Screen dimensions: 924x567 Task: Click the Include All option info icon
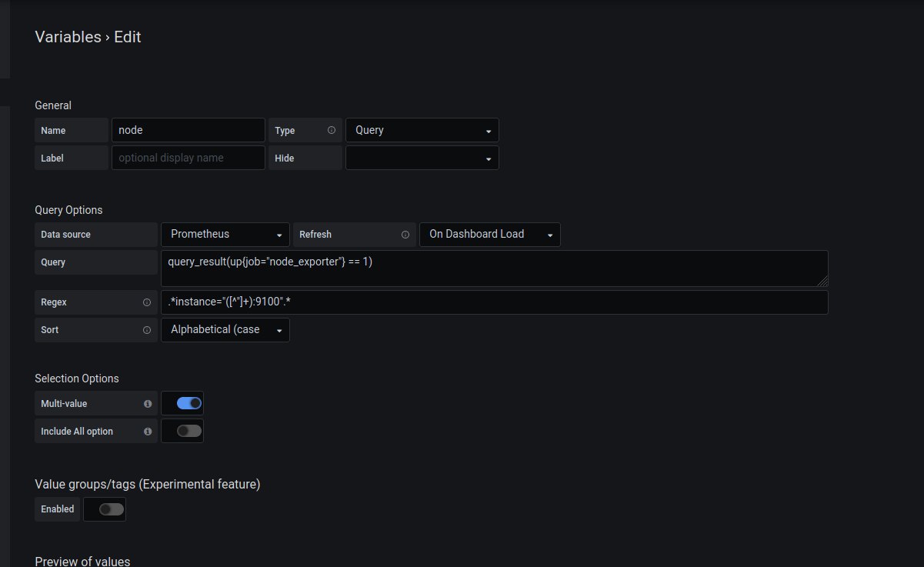tap(148, 432)
